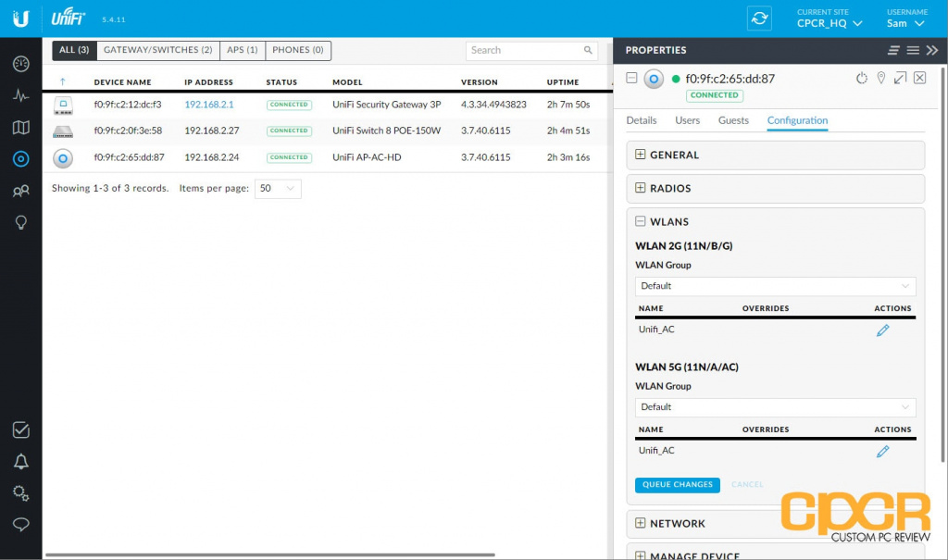Open the 192.168.2.1 gateway IP link
948x560 pixels.
209,105
